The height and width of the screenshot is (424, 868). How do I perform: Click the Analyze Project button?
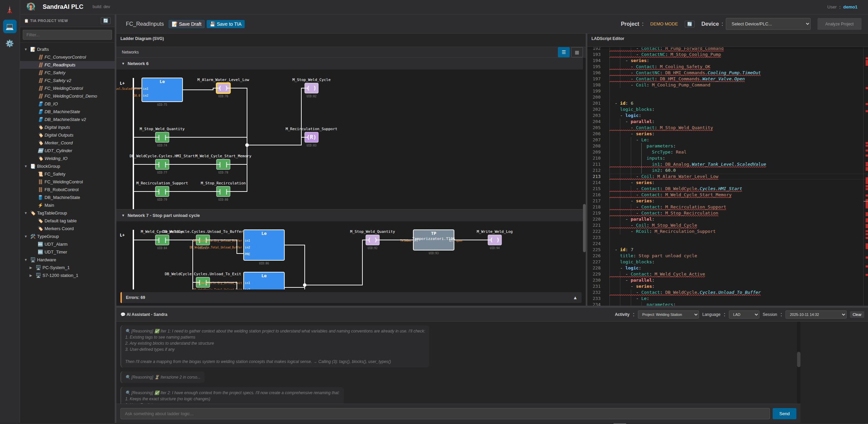839,24
